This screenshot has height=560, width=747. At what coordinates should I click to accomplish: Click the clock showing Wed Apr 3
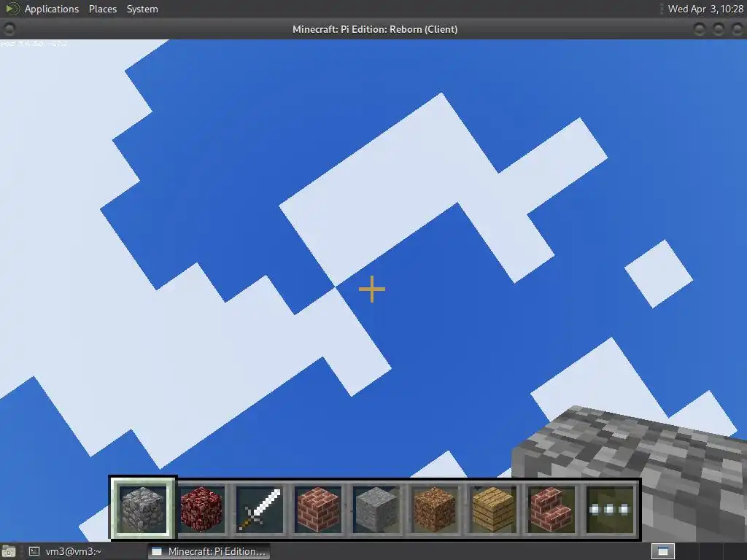705,9
